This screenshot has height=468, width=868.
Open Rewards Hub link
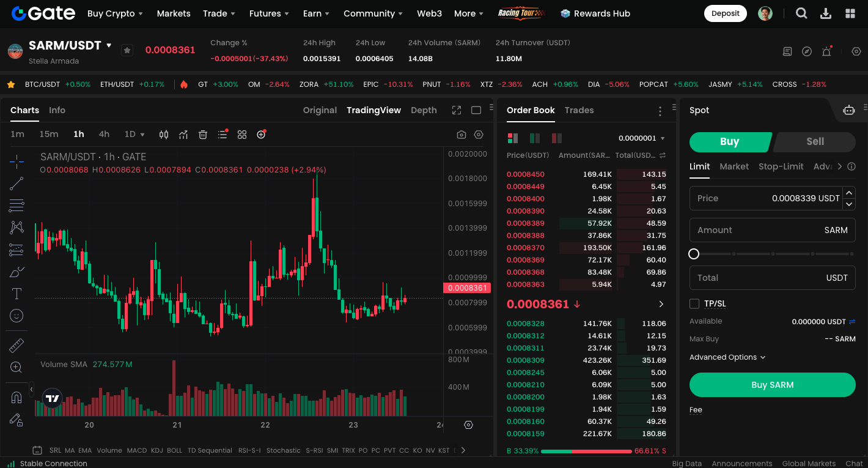pyautogui.click(x=595, y=13)
